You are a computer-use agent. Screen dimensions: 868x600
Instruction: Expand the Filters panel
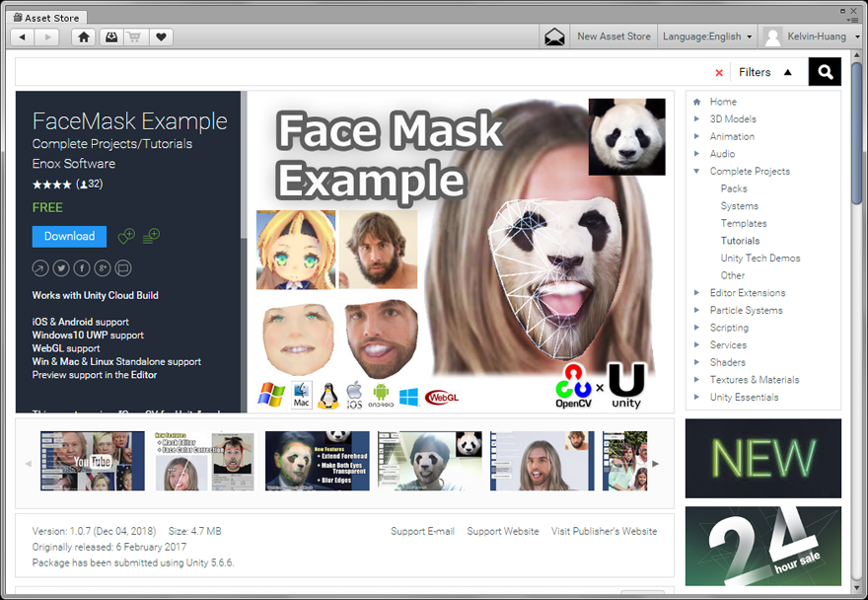765,72
